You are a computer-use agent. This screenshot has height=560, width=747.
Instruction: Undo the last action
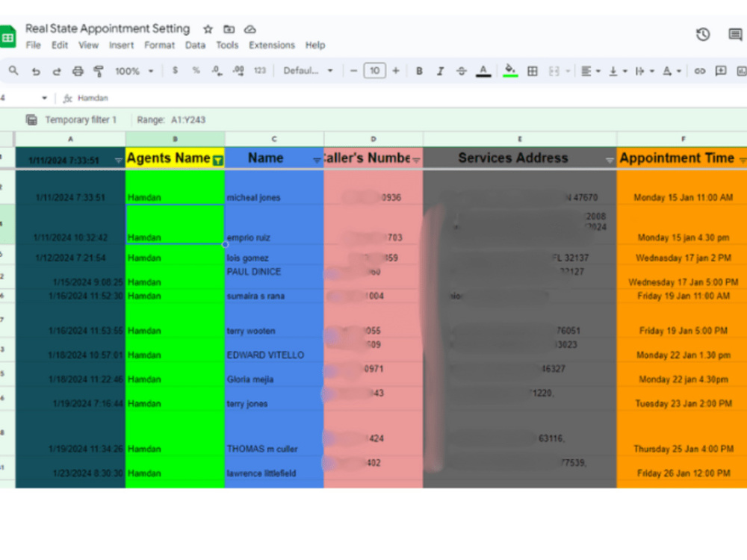tap(36, 72)
